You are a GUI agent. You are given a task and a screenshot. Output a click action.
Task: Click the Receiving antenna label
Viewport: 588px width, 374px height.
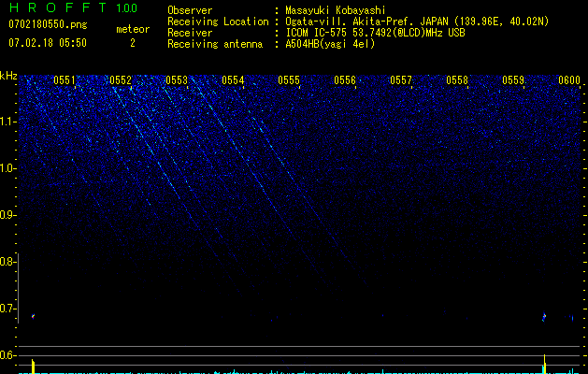215,44
